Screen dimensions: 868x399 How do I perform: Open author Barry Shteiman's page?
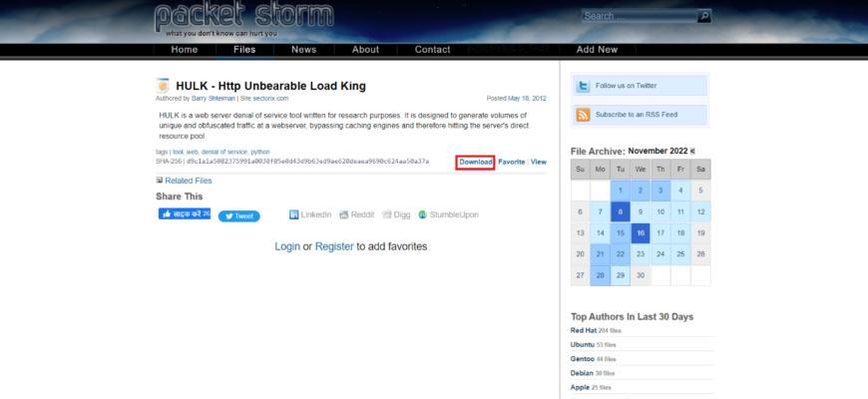[x=214, y=99]
